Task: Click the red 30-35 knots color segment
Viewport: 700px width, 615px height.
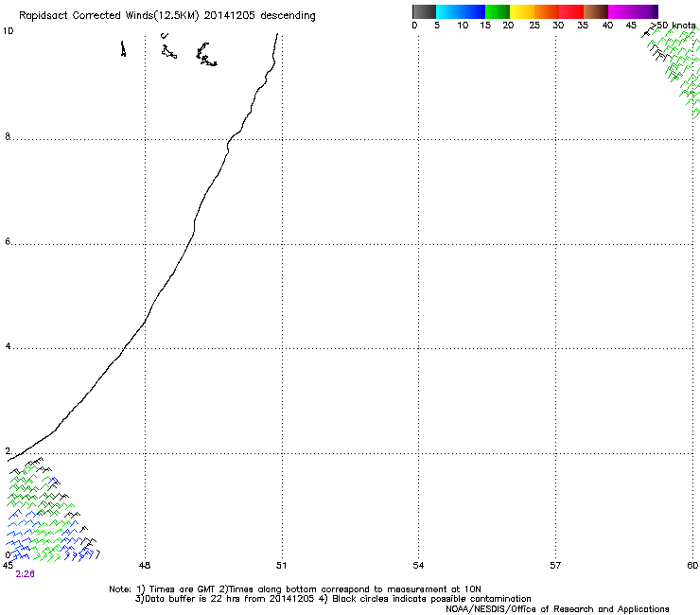Action: [571, 11]
